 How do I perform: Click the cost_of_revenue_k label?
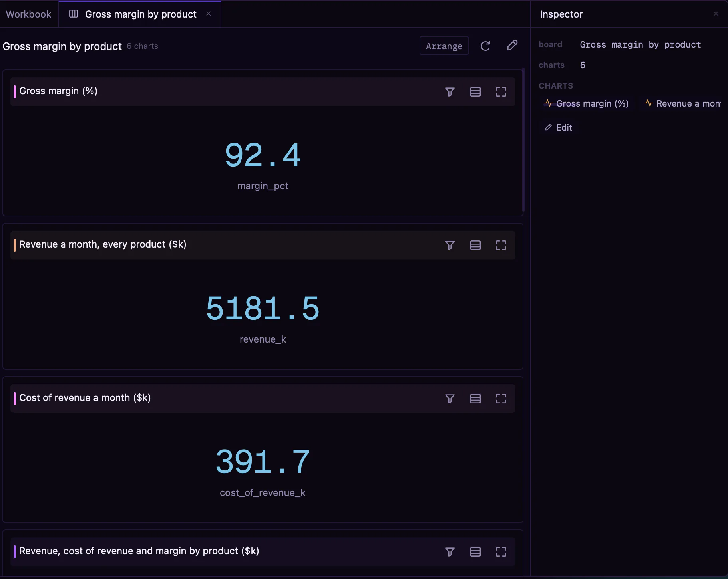263,493
